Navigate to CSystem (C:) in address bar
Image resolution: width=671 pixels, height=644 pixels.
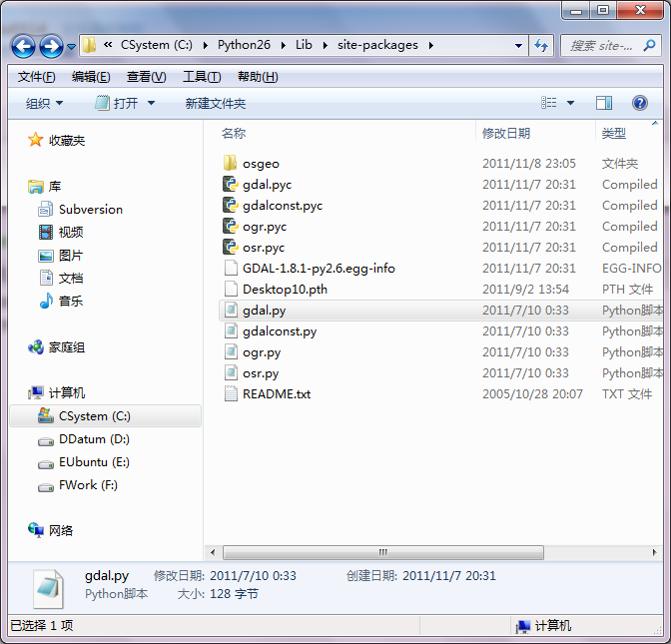(x=157, y=45)
